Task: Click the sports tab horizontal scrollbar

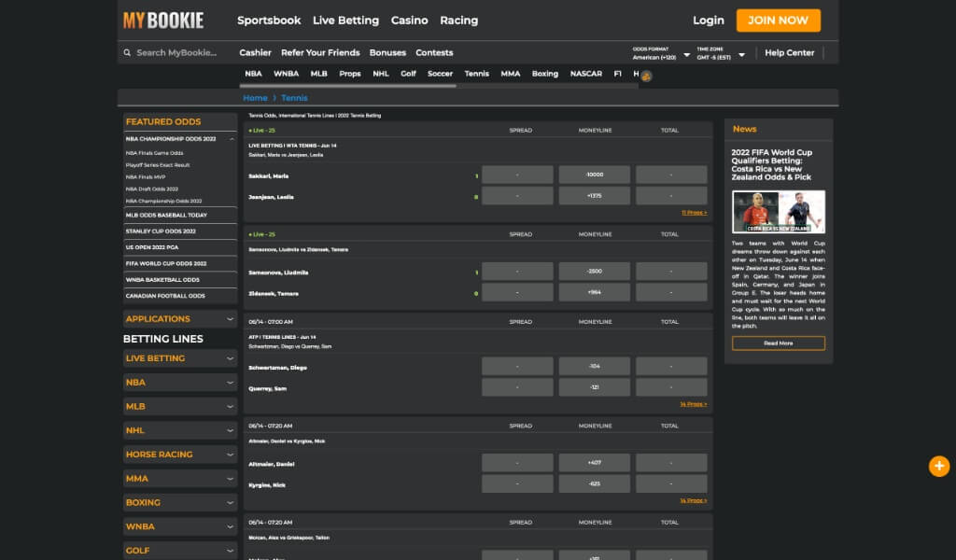Action: [x=348, y=86]
